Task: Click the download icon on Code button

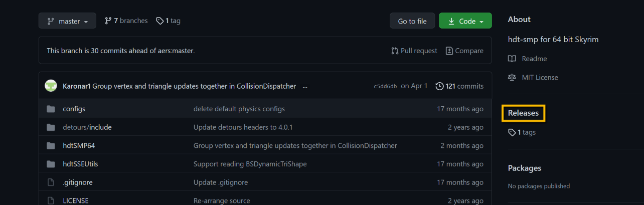Action: 451,21
